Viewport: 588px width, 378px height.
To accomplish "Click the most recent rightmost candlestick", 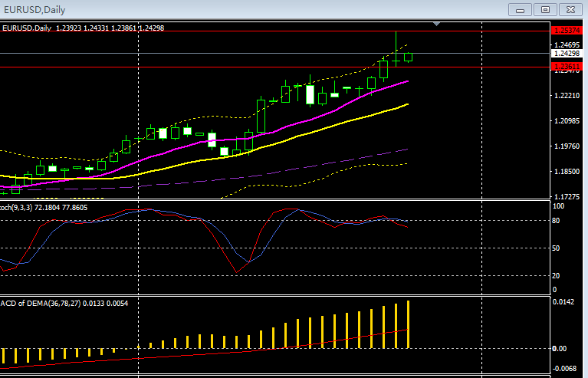I will [x=408, y=56].
